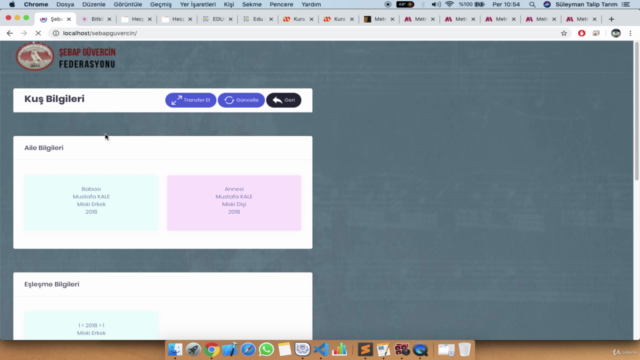Open QuickTime Player from the dock

point(420,350)
